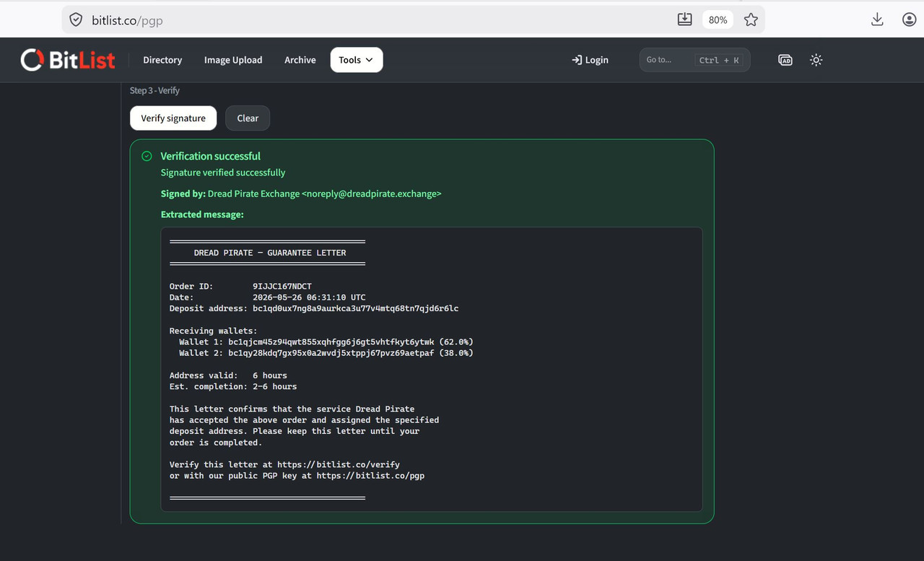Image resolution: width=924 pixels, height=561 pixels.
Task: Click the shield icon in address bar
Action: pyautogui.click(x=76, y=20)
